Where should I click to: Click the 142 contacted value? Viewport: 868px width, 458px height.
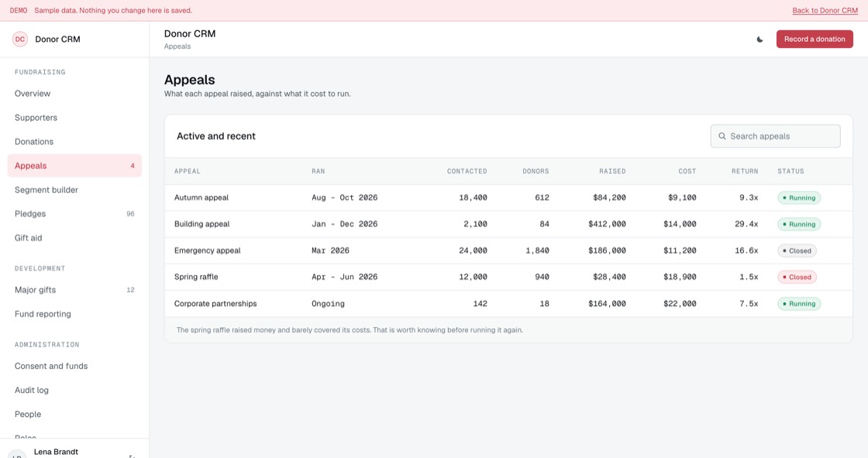[480, 304]
